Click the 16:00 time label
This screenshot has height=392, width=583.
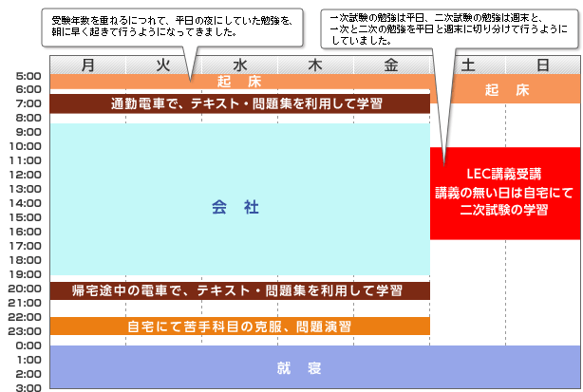[26, 232]
